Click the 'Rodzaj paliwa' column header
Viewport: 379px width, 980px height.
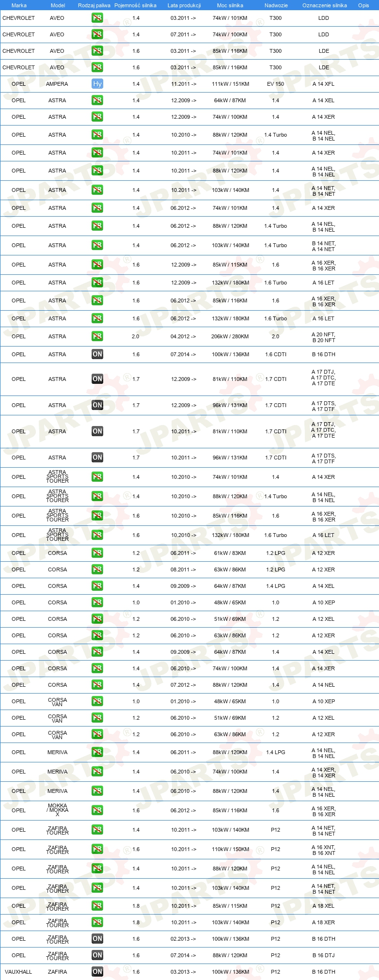coord(94,5)
